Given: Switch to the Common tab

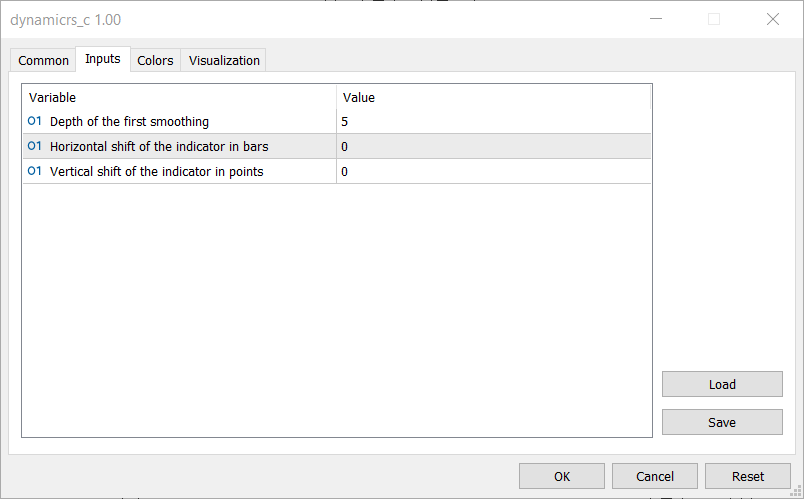Looking at the screenshot, I should pos(44,61).
